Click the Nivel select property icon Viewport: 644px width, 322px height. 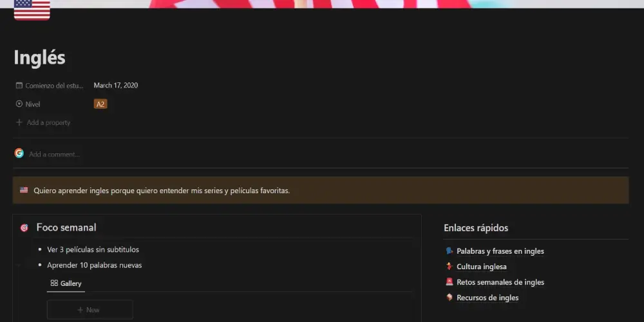pos(19,104)
